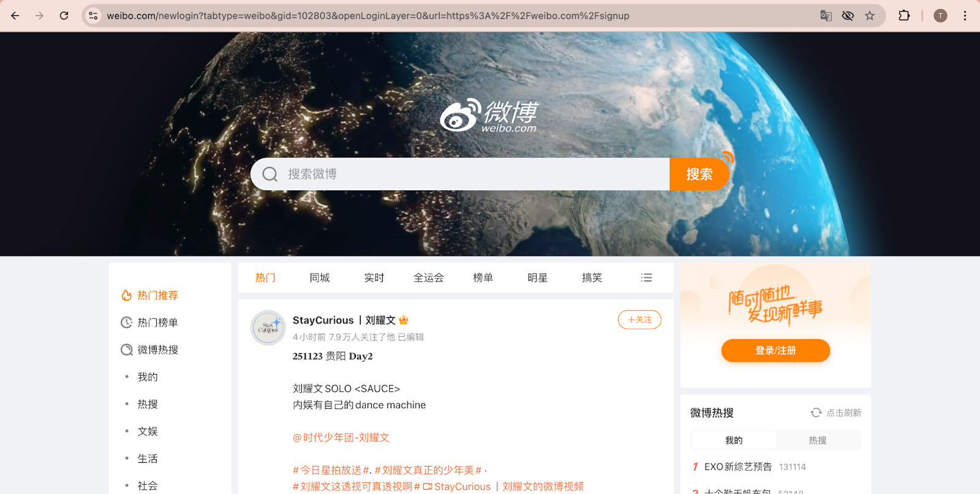Open hashtag #今日星拍放送#
The image size is (980, 494).
331,470
